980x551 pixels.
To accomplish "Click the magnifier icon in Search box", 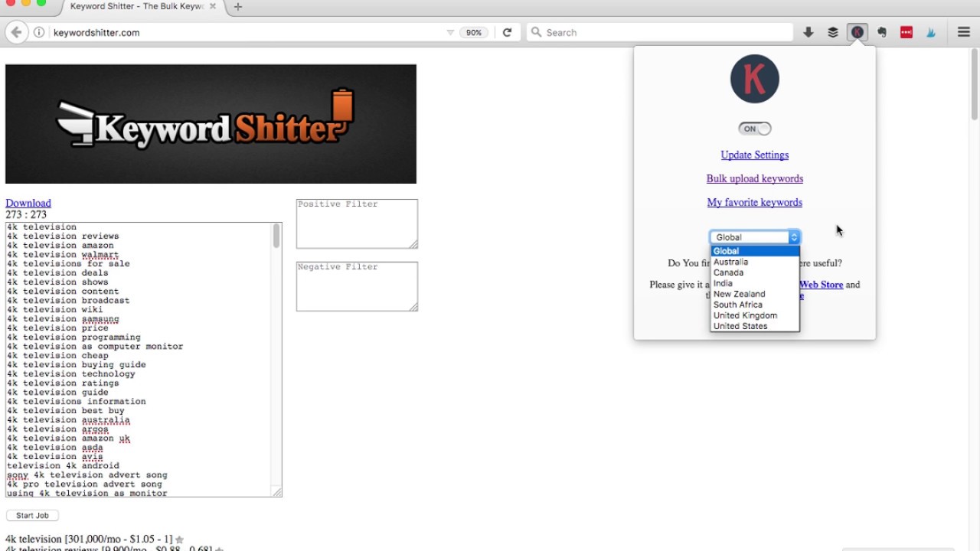I will point(537,32).
